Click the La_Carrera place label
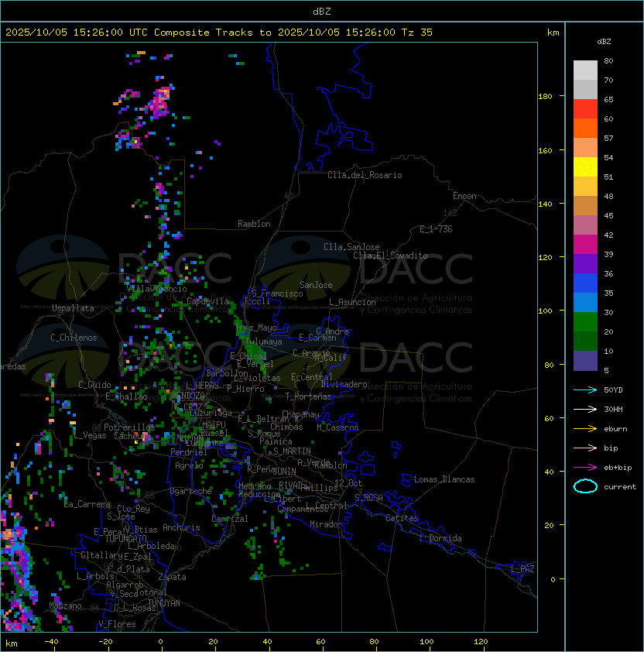 (87, 504)
